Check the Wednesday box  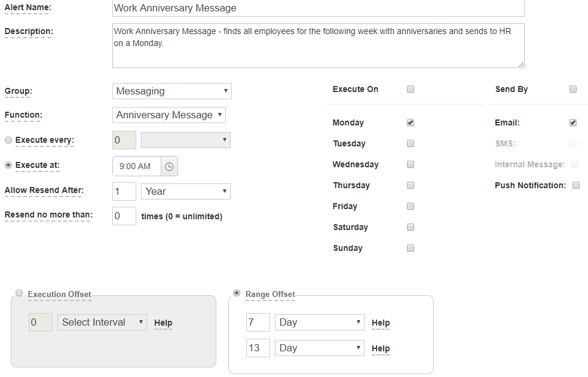[x=411, y=164]
